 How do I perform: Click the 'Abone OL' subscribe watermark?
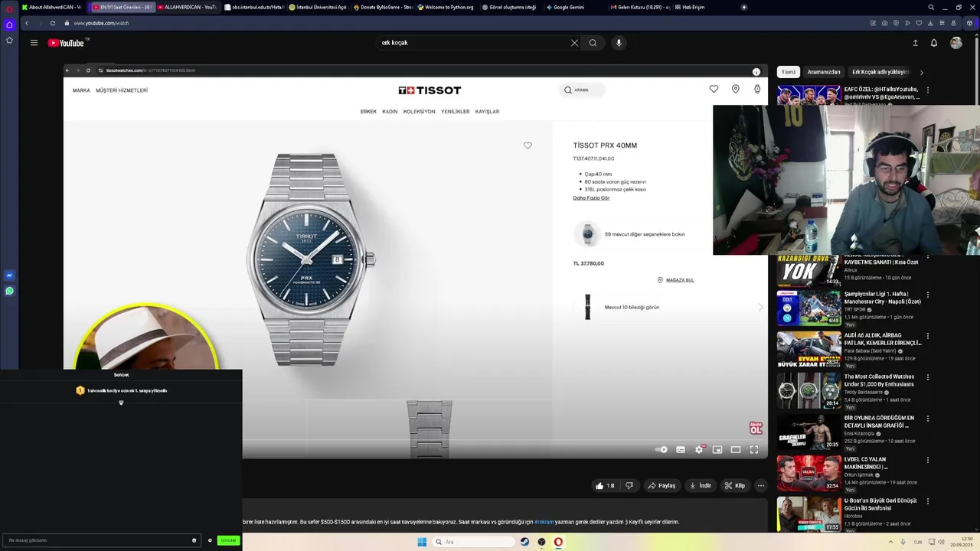click(x=756, y=429)
